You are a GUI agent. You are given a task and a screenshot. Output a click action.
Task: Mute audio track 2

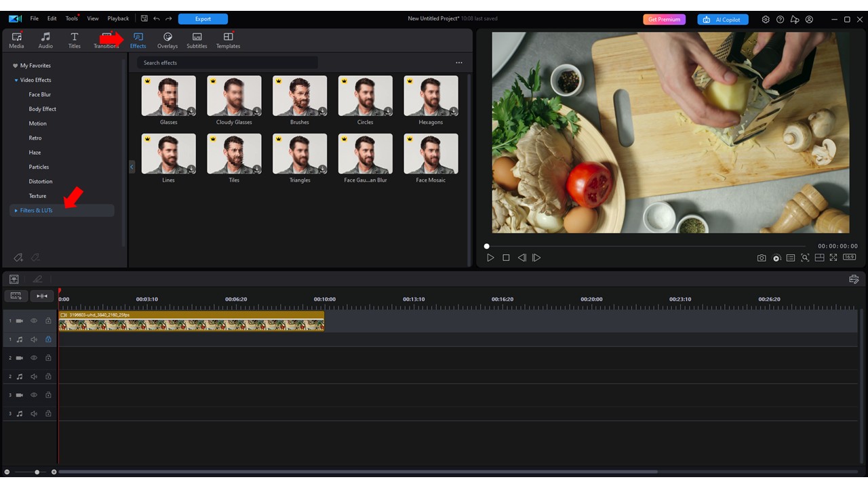(x=34, y=376)
